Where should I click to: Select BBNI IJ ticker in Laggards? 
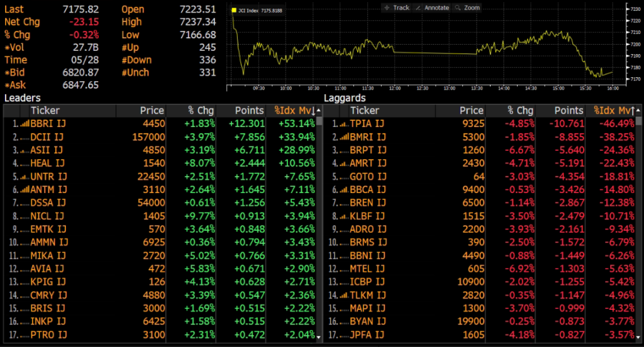point(367,256)
